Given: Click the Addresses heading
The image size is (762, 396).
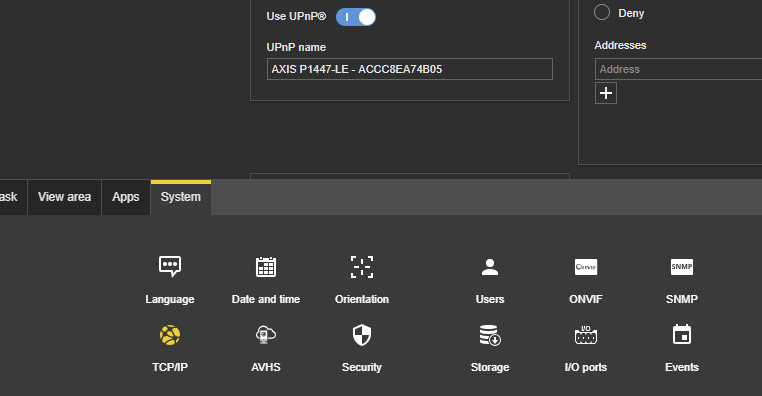Looking at the screenshot, I should (620, 45).
